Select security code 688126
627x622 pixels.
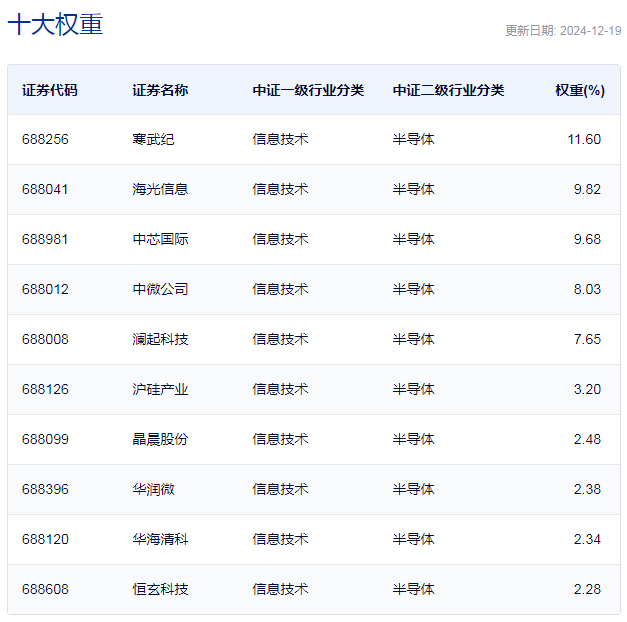click(45, 389)
